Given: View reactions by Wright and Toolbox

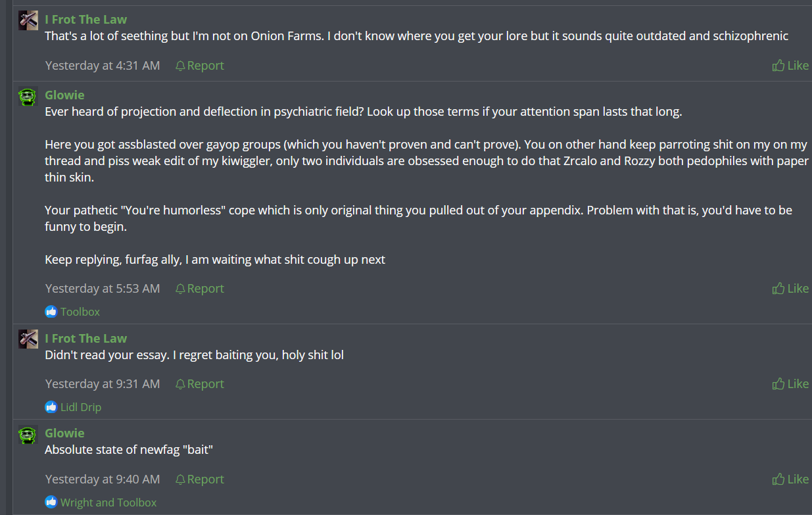Looking at the screenshot, I should pos(108,503).
